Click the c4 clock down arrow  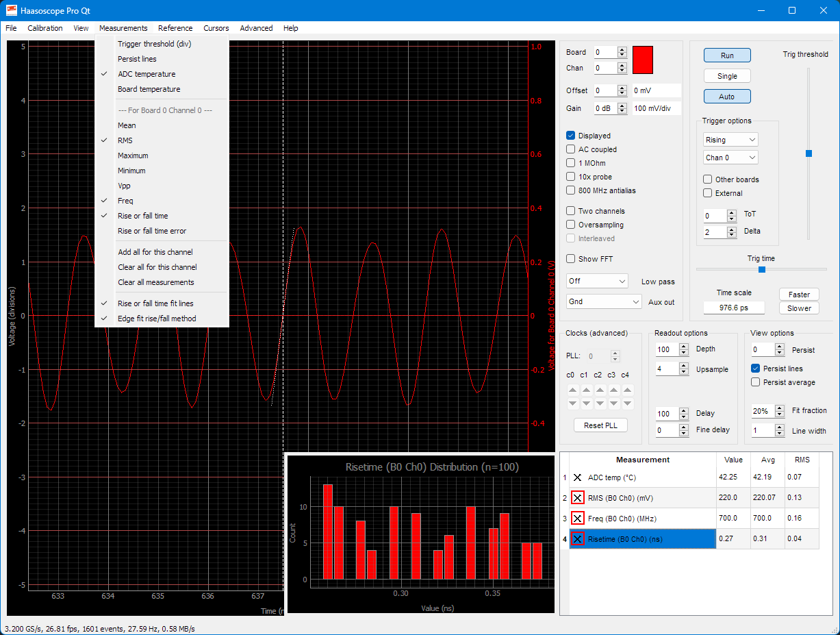[x=627, y=403]
